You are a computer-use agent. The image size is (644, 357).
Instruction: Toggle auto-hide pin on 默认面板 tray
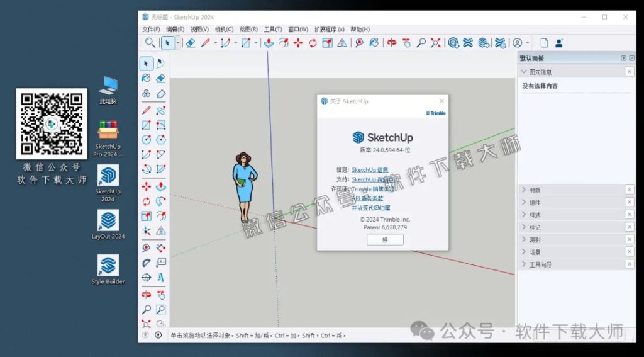click(623, 59)
